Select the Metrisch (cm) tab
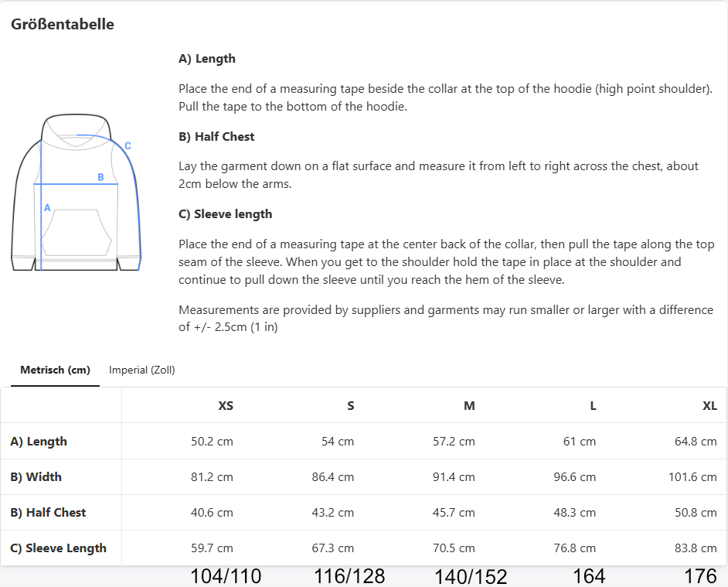Screen dimensions: 728x587 (x=55, y=370)
